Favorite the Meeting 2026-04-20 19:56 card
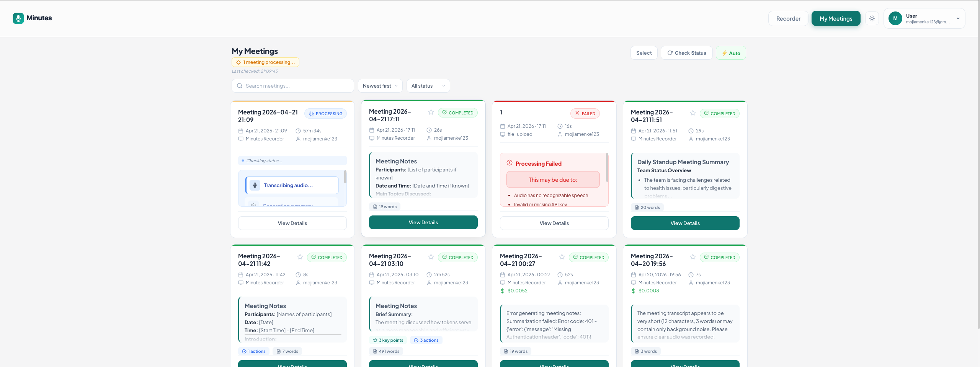This screenshot has width=980, height=367. pos(693,257)
